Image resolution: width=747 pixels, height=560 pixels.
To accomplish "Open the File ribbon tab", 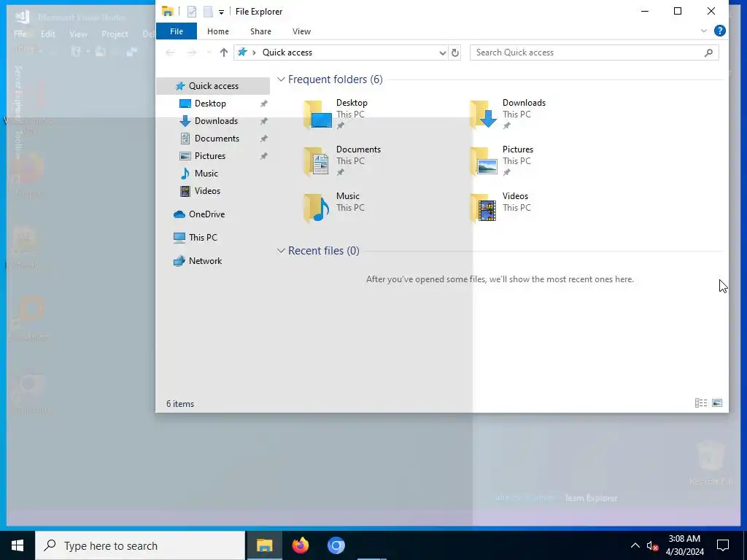I will (x=177, y=31).
